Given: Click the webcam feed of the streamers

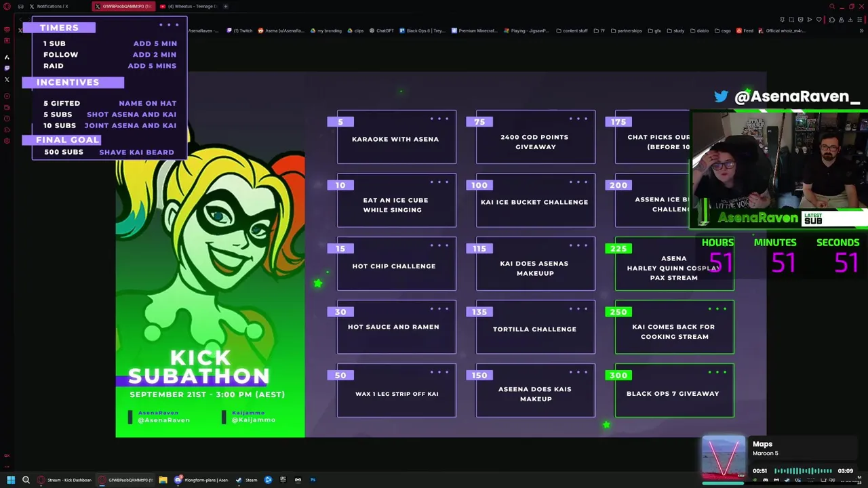Looking at the screenshot, I should [778, 161].
